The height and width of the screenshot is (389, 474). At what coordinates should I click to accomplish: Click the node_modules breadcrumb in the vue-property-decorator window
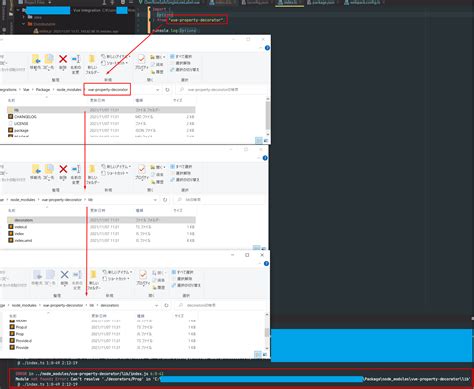click(x=69, y=90)
